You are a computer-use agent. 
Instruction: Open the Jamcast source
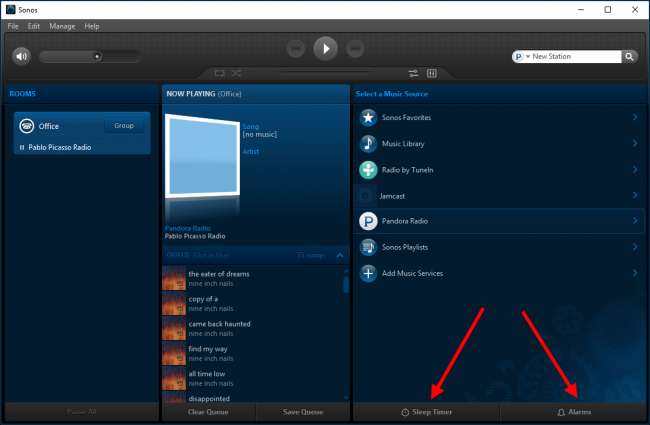[x=499, y=196]
